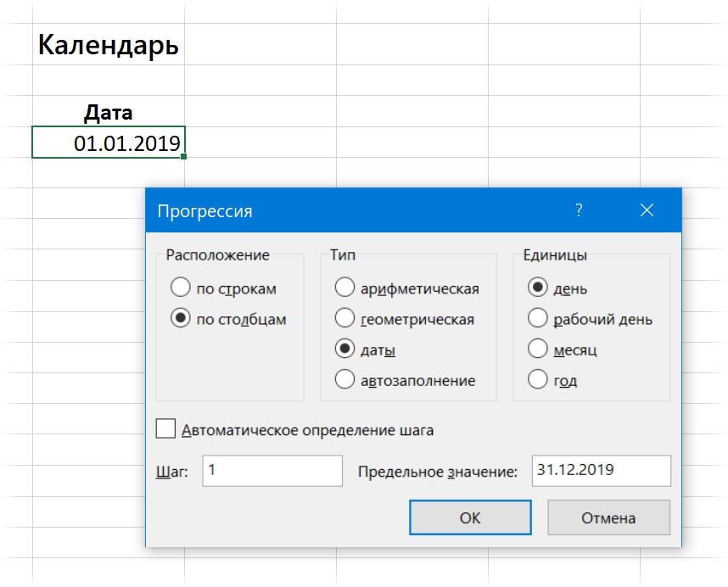Select the 'по столбцам' radio button
The image size is (728, 587).
(x=180, y=318)
